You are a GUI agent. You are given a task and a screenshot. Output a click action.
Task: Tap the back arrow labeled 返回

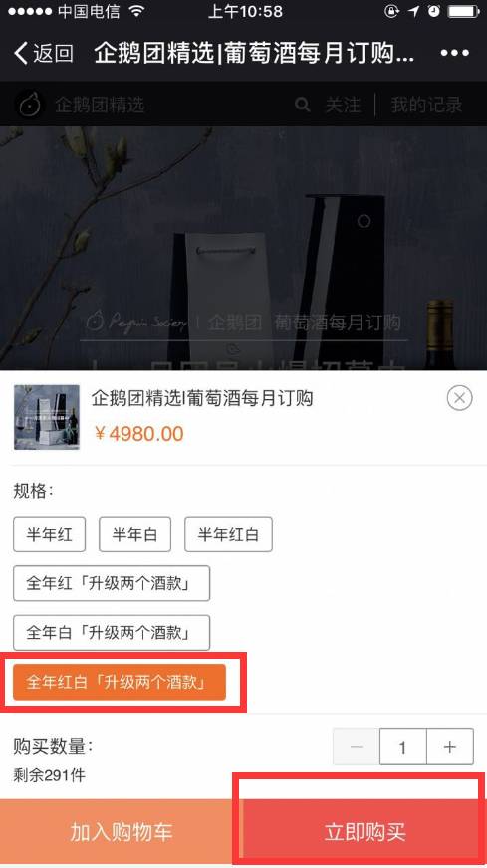43,53
